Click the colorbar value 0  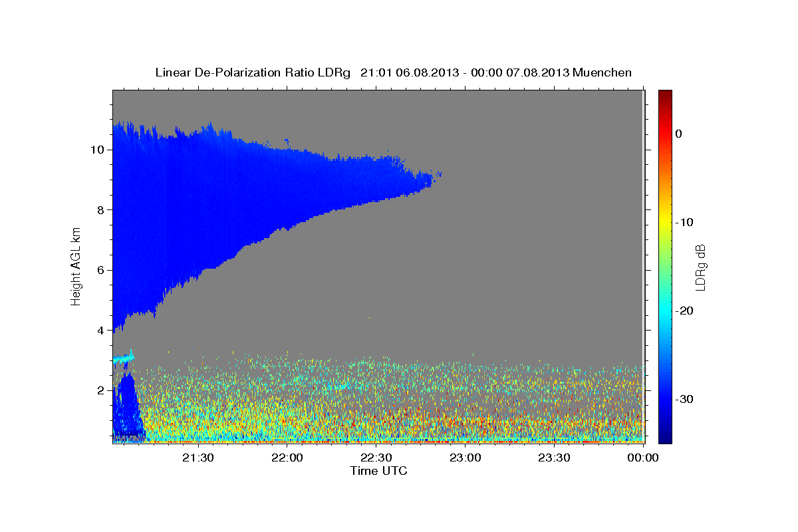click(x=679, y=134)
